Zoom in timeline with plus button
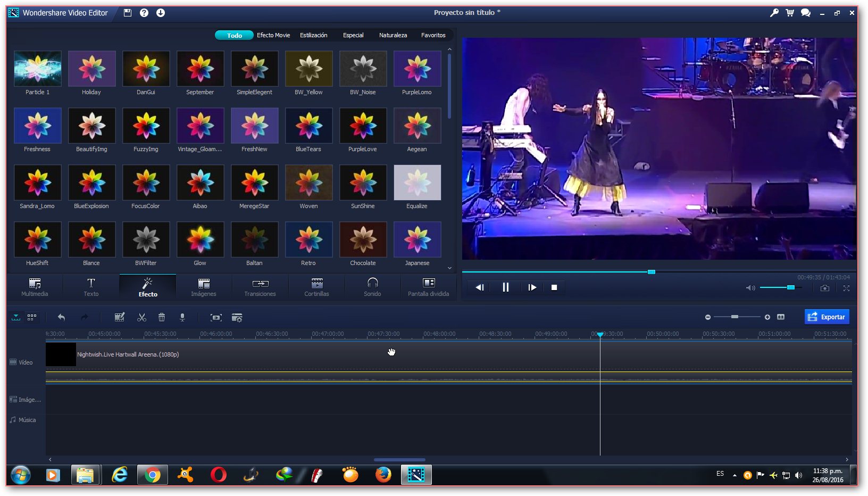The width and height of the screenshot is (868, 496). pos(767,317)
